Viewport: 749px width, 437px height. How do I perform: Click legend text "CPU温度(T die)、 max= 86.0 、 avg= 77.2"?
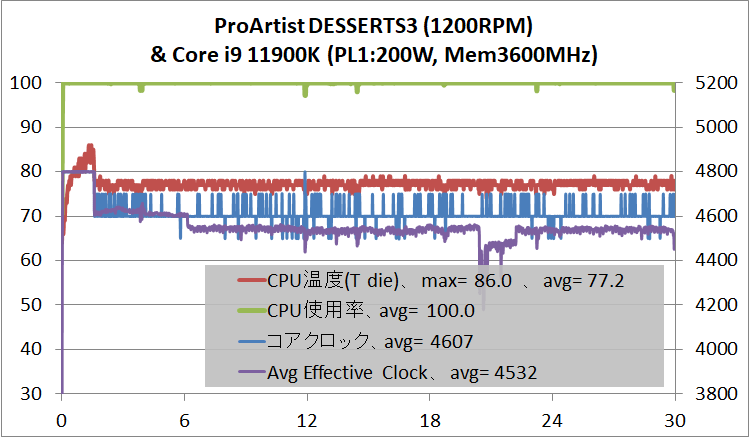[x=445, y=281]
